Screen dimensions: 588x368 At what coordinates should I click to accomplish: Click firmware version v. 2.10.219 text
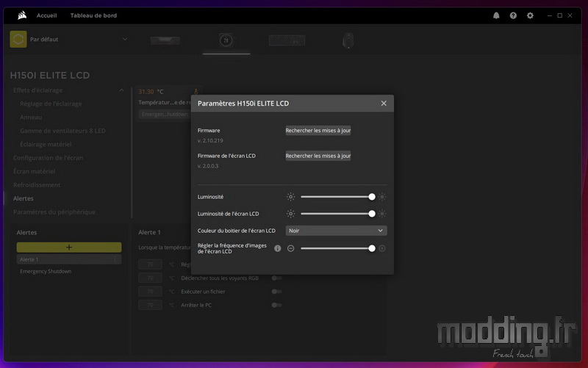click(210, 140)
